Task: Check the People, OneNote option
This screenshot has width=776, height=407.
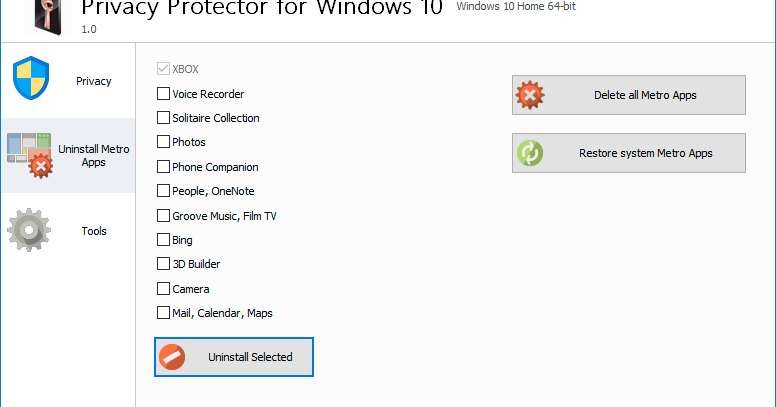Action: 163,191
